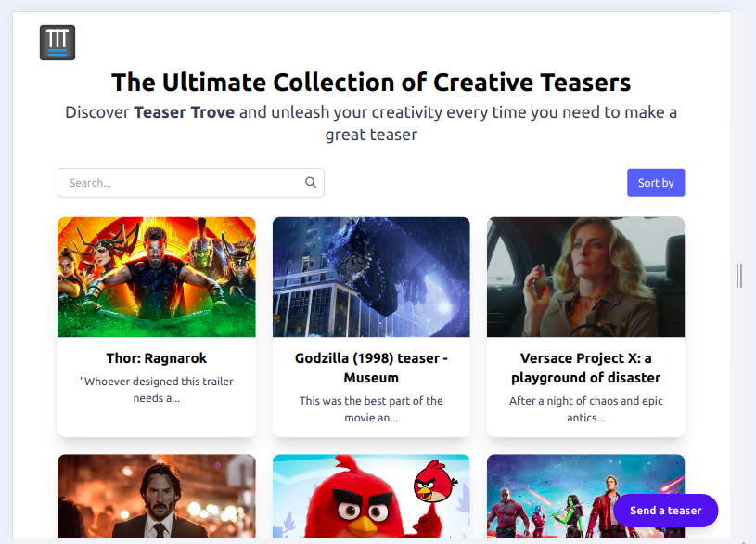Screen dimensions: 756x544
Task: Click the text '"Whoever designed this trailer needs a...'
Action: (x=157, y=390)
